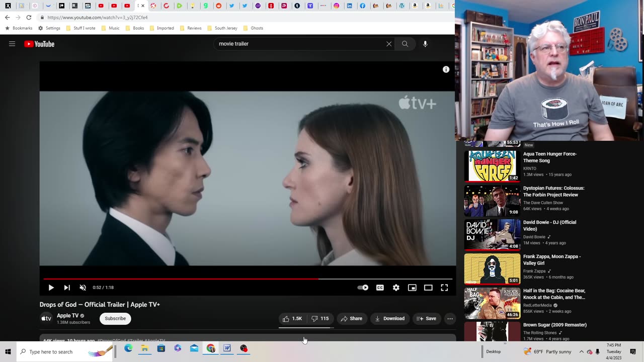
Task: Switch to the X (Twitter) first tab
Action: (x=8, y=6)
